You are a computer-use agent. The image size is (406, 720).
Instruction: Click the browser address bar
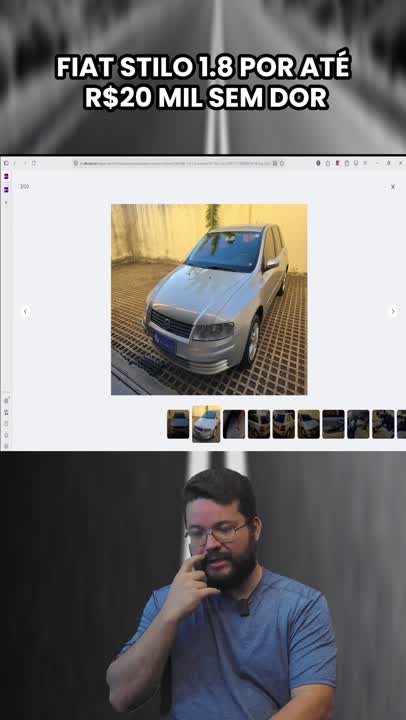coord(177,163)
